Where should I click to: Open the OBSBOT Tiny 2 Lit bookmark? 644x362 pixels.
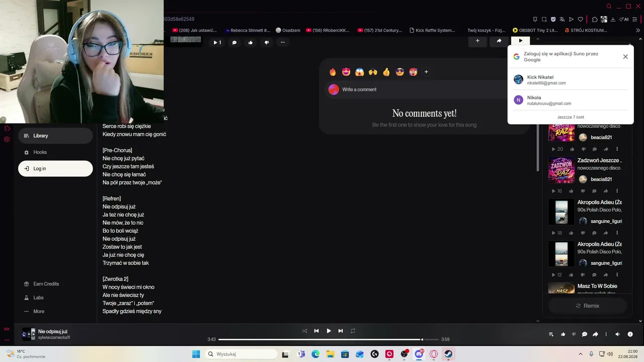coord(535,30)
